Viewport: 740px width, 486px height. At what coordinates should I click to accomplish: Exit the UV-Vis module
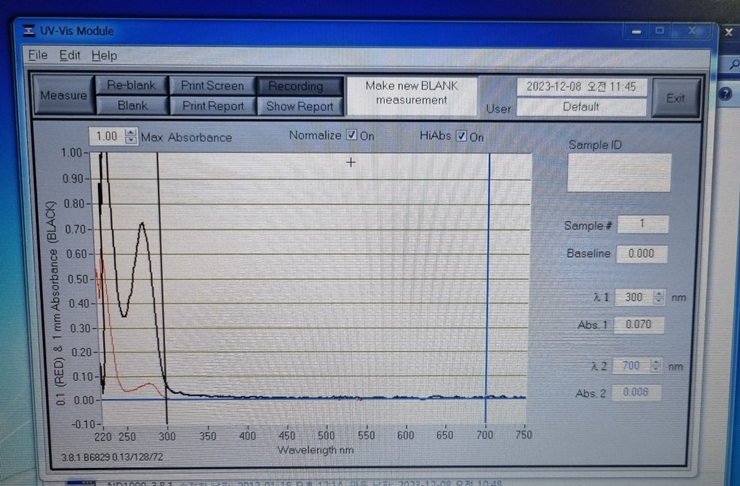(675, 98)
